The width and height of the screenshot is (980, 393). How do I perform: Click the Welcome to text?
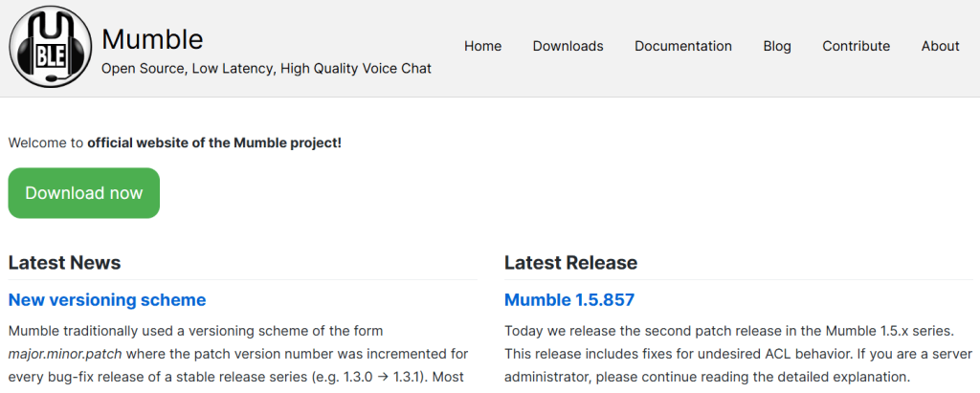46,143
